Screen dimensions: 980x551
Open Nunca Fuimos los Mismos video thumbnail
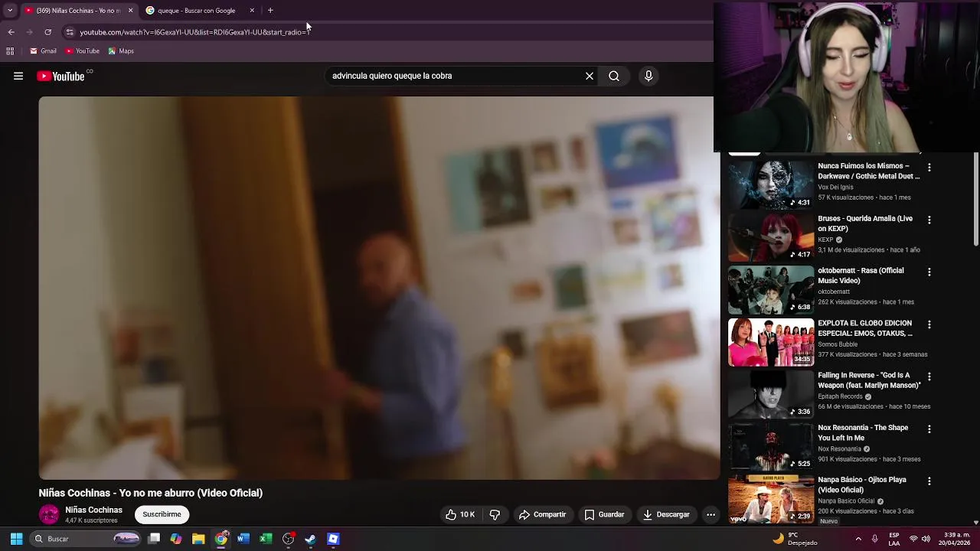tap(771, 184)
